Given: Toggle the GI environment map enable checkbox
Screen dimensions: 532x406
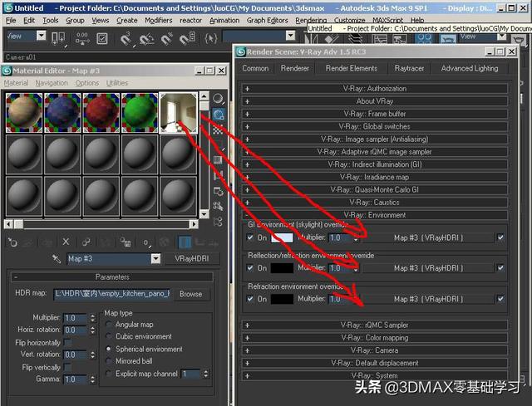Looking at the screenshot, I should click(x=500, y=237).
